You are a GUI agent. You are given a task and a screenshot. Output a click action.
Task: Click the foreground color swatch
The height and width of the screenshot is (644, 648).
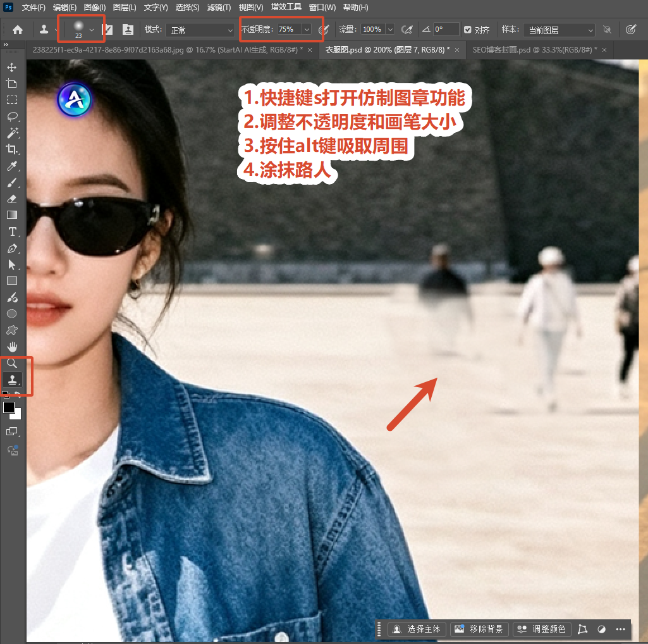9,407
